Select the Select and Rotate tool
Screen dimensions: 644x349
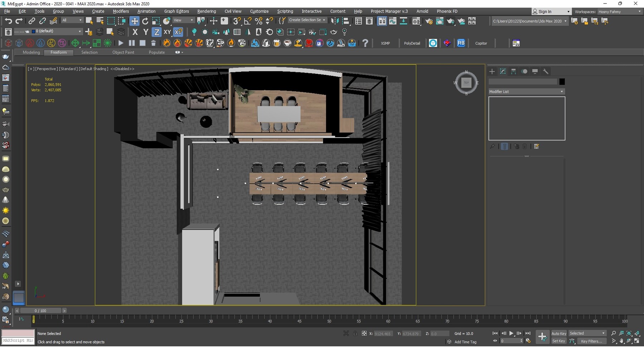(145, 21)
